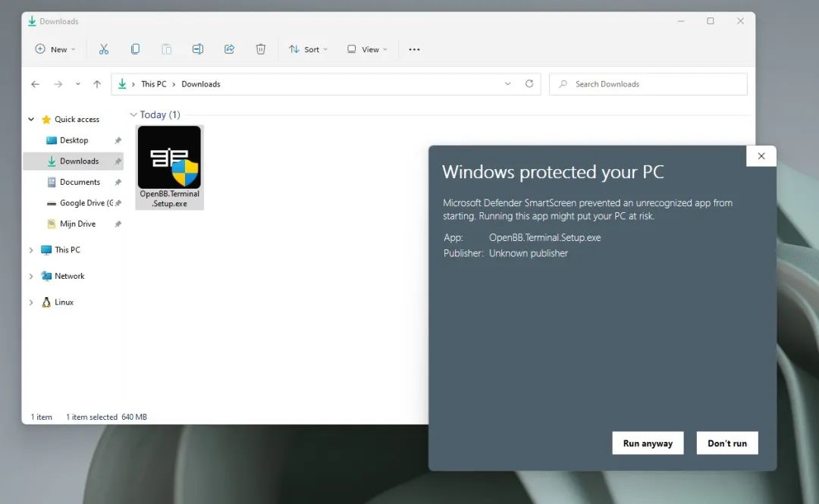Unpin Google Drive using its pin icon
Image resolution: width=819 pixels, height=504 pixels.
click(x=118, y=203)
